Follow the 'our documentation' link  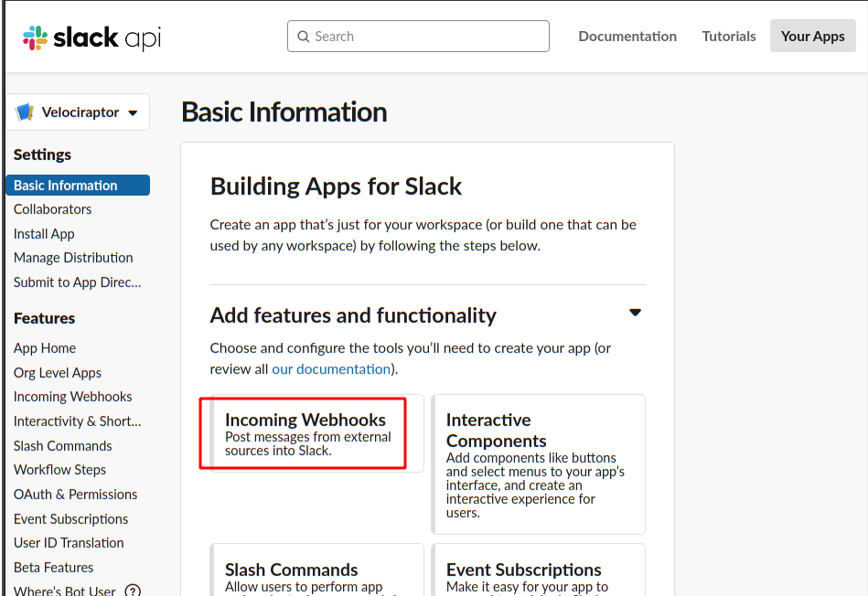click(331, 369)
